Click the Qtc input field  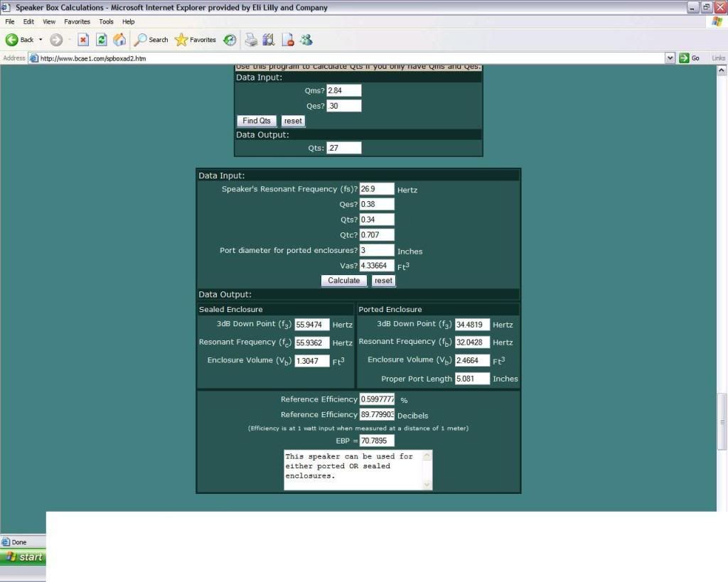tap(377, 235)
